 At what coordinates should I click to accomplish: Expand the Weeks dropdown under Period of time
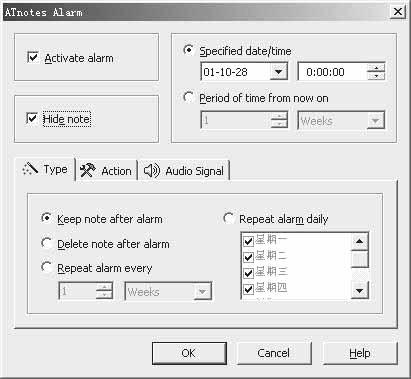click(x=375, y=121)
